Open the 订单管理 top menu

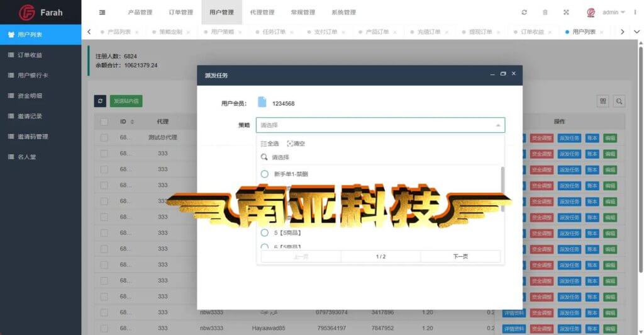click(x=180, y=13)
